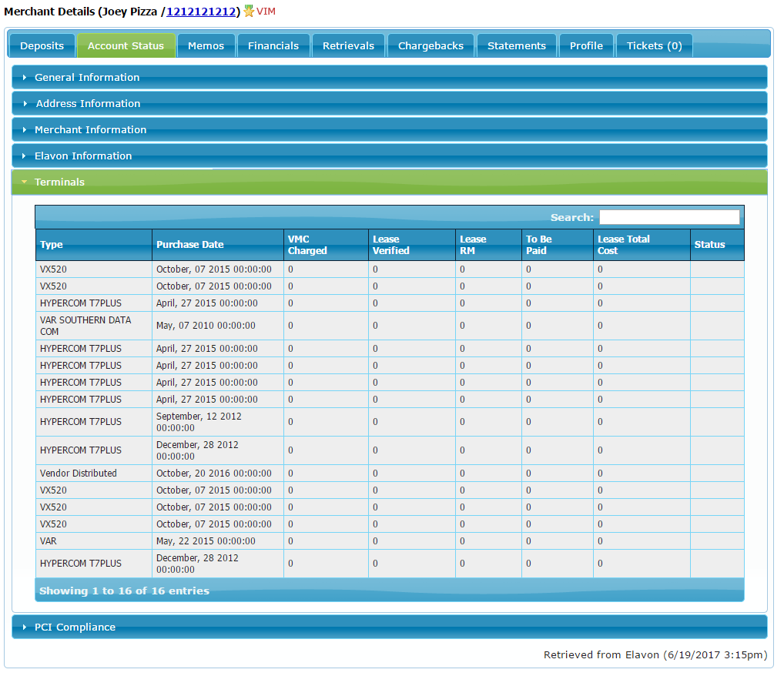Image resolution: width=784 pixels, height=676 pixels.
Task: Click the gold star VIM icon
Action: 249,11
